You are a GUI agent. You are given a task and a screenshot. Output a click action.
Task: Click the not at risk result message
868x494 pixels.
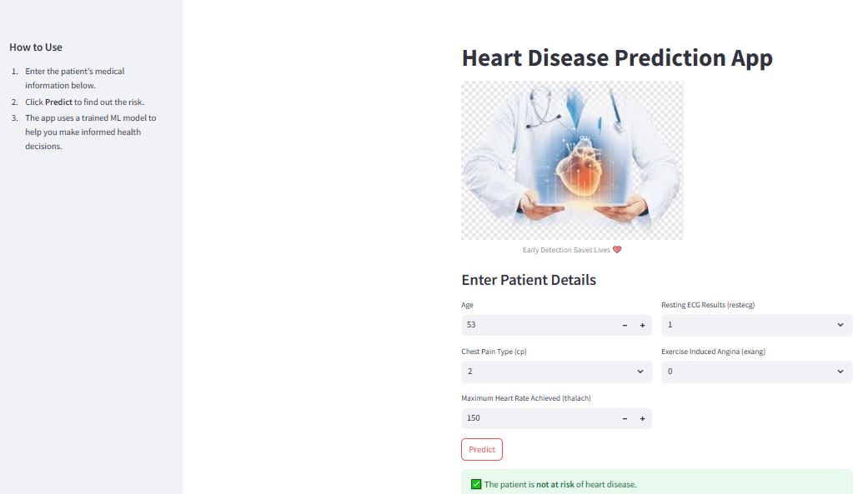(559, 484)
